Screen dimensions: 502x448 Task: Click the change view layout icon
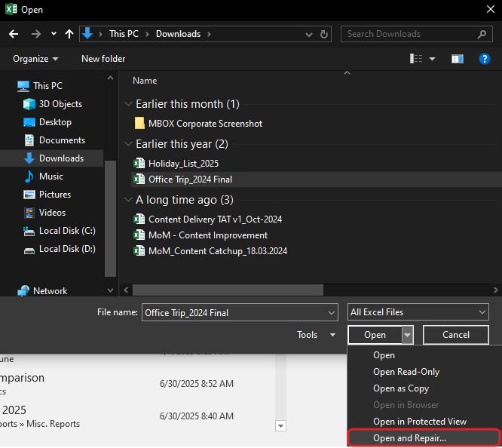pos(416,59)
